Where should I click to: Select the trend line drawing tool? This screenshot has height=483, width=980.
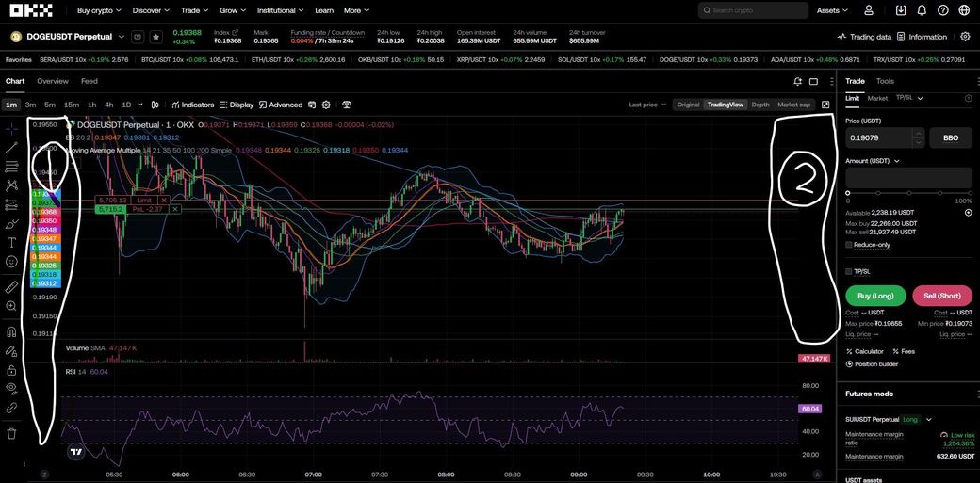tap(11, 148)
